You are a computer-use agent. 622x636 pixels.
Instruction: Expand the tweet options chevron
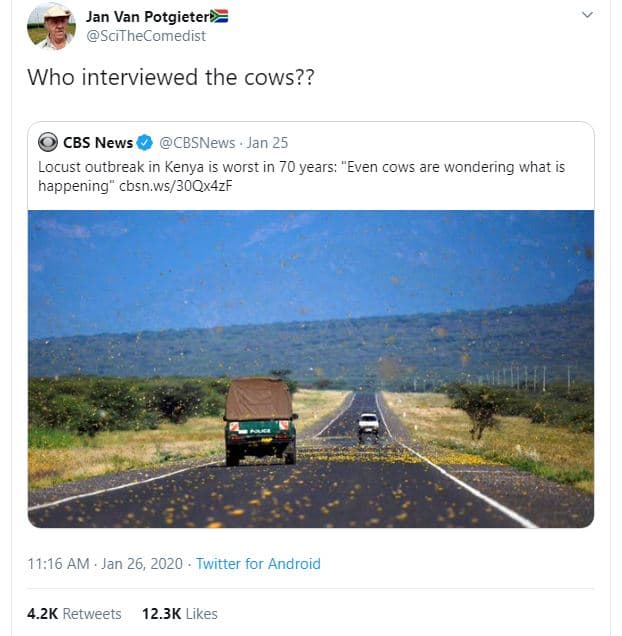tap(587, 15)
